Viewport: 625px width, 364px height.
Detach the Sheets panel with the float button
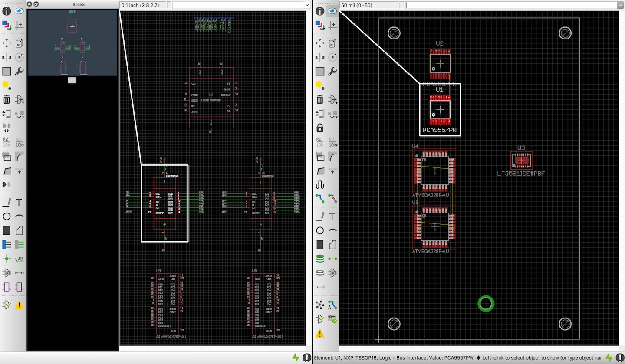pyautogui.click(x=36, y=4)
